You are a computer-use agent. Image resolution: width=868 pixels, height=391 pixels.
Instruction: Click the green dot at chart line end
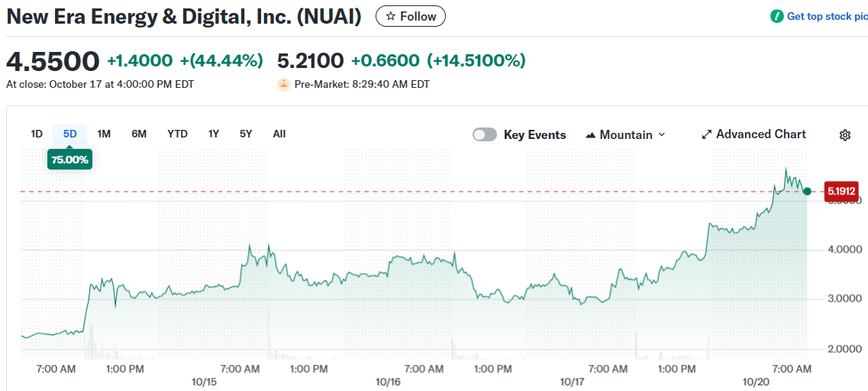[807, 190]
